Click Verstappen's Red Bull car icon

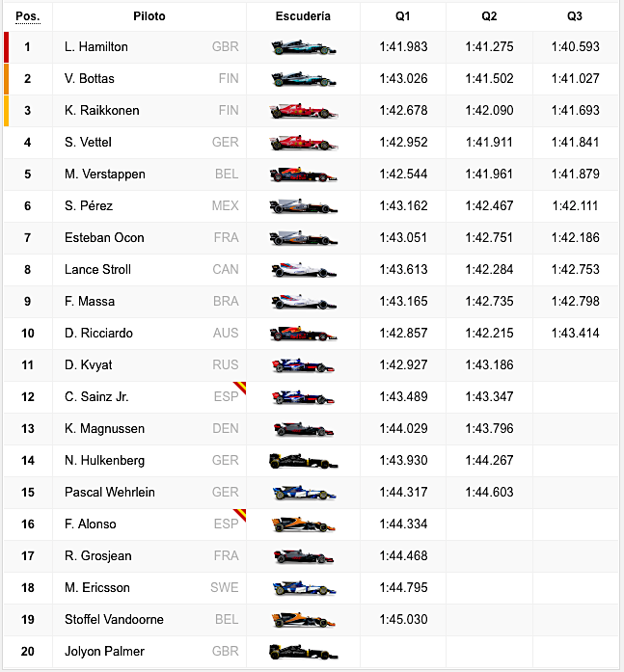[303, 175]
